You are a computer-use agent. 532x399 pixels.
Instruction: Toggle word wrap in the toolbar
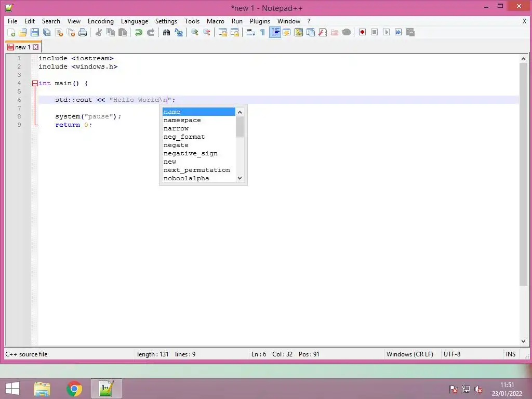click(x=251, y=32)
